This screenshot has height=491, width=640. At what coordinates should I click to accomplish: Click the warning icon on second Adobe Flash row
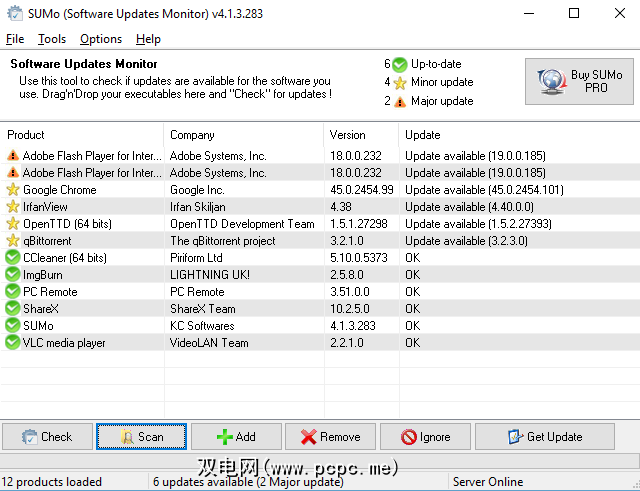(x=13, y=173)
